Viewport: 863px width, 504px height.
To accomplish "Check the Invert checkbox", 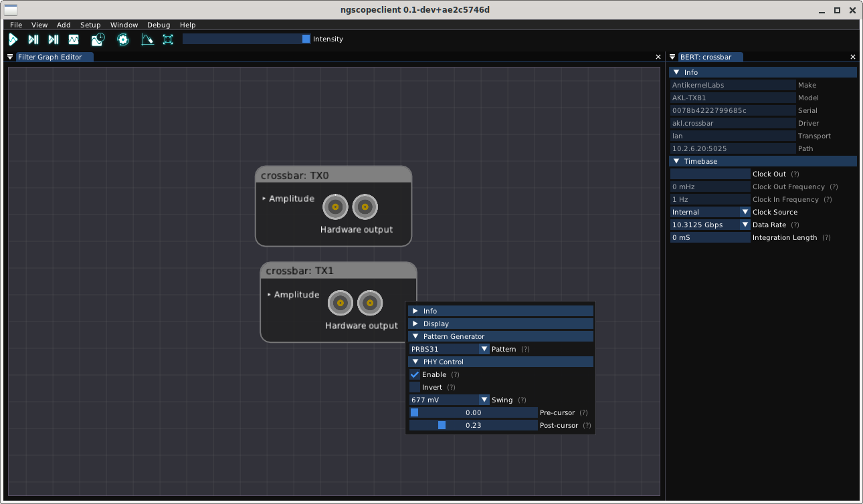I will point(415,387).
